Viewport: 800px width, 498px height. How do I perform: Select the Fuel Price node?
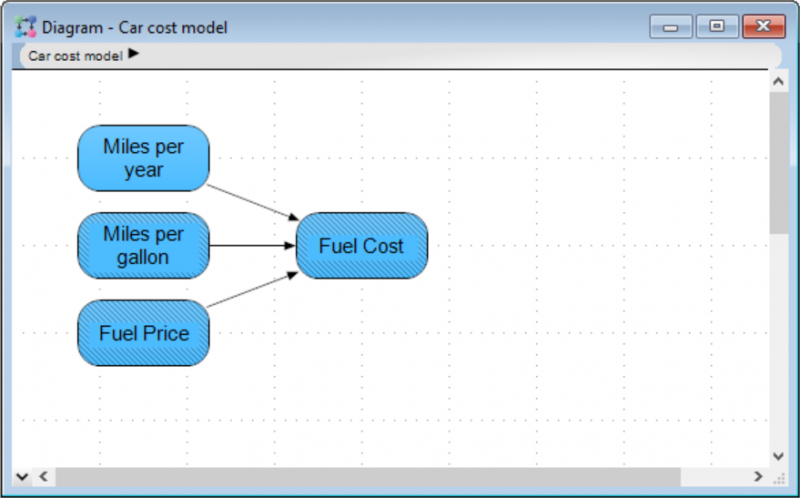[x=143, y=333]
